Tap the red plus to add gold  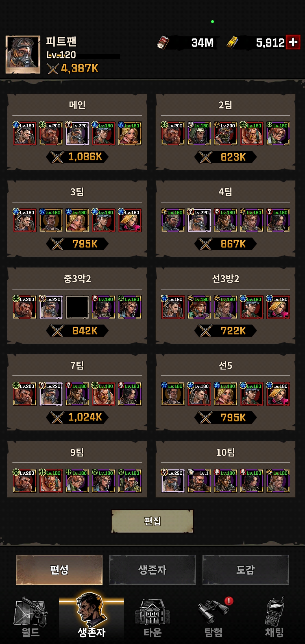tap(293, 42)
